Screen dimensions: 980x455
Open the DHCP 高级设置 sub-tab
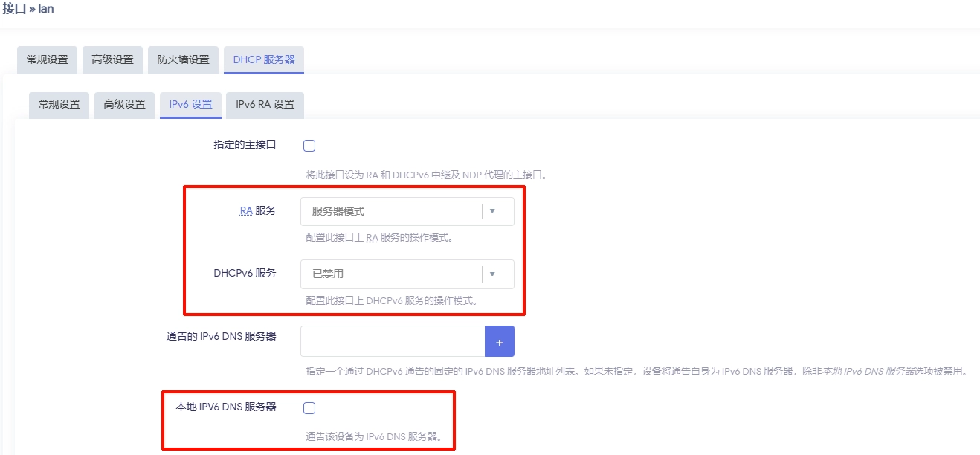pyautogui.click(x=123, y=105)
